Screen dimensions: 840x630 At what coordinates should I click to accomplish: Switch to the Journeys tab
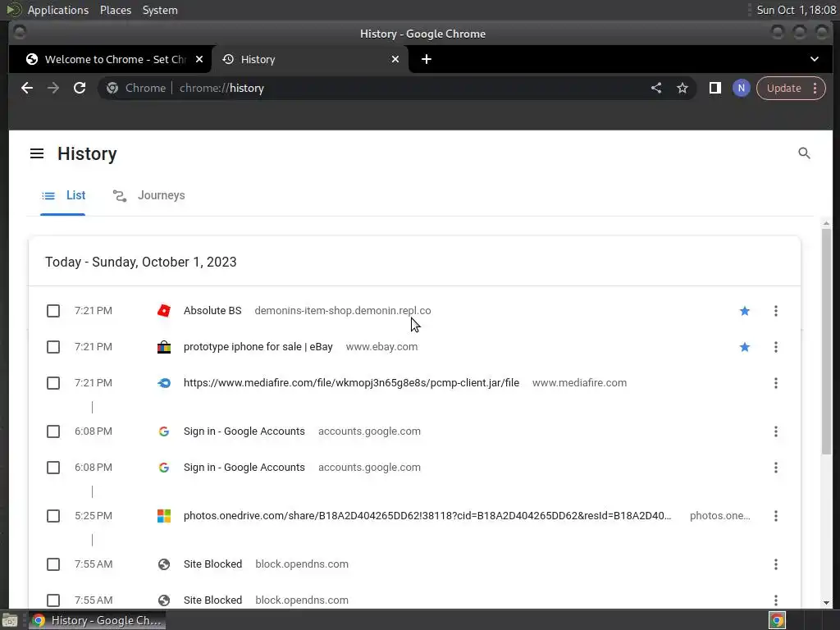click(x=148, y=195)
